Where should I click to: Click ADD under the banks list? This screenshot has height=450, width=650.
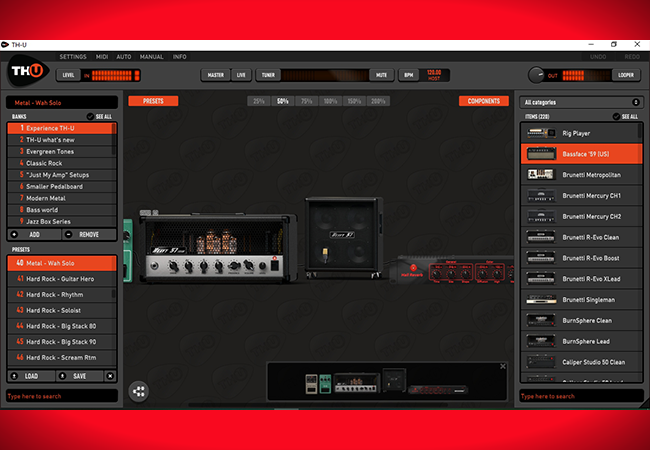(x=34, y=235)
